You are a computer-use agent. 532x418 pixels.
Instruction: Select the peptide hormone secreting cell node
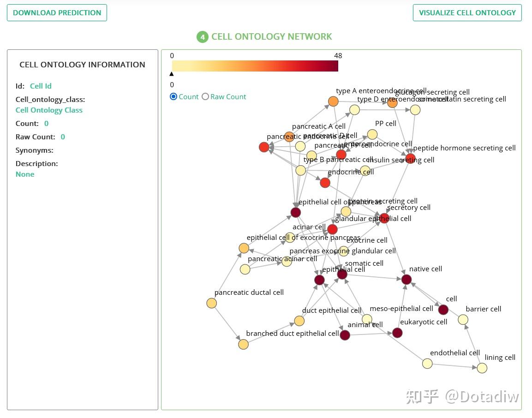click(410, 158)
